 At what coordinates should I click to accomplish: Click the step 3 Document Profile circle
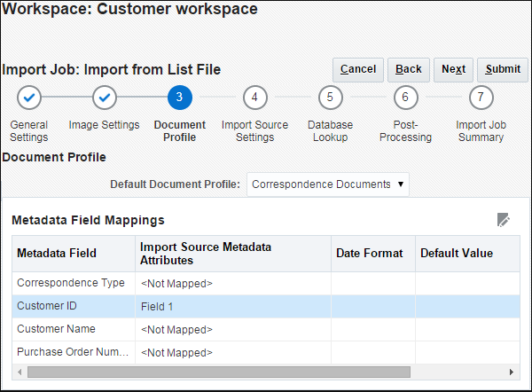click(179, 97)
